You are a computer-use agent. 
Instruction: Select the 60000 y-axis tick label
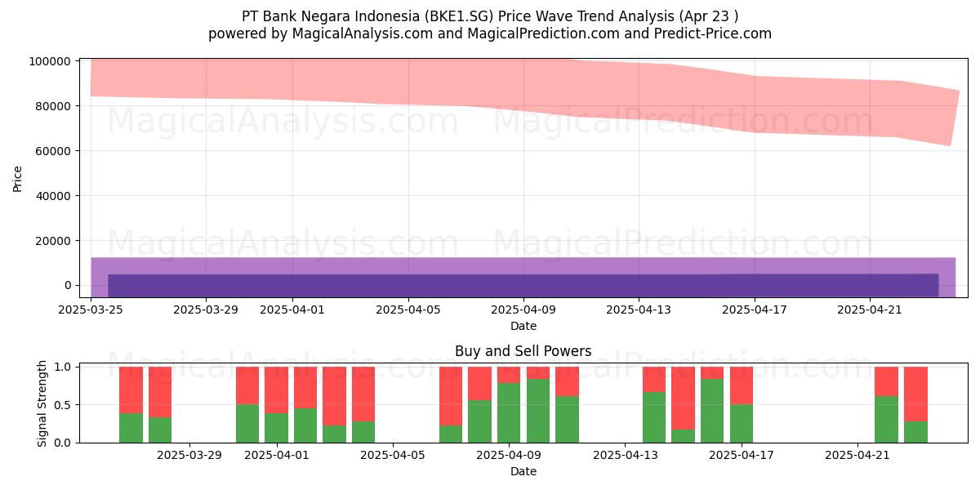[x=54, y=151]
